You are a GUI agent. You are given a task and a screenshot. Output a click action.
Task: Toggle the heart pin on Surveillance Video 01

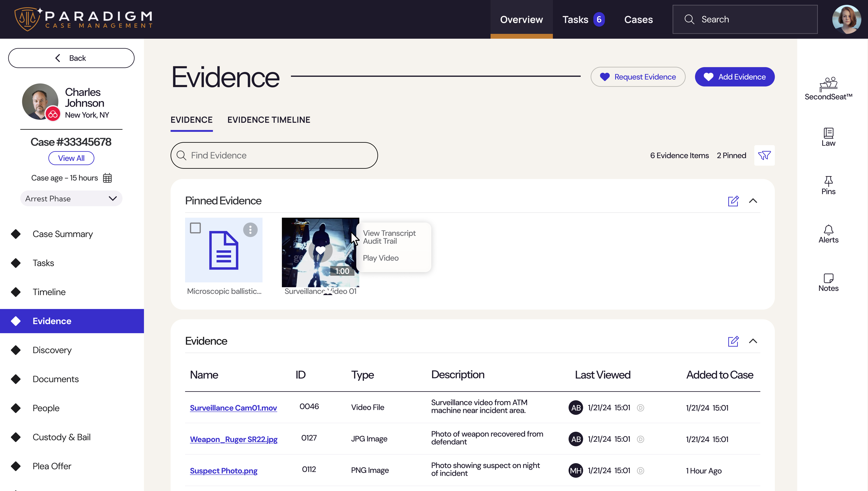(320, 250)
